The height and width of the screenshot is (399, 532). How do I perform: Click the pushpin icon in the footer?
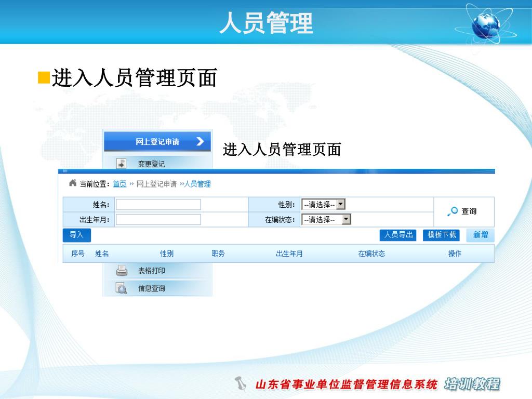point(241,383)
